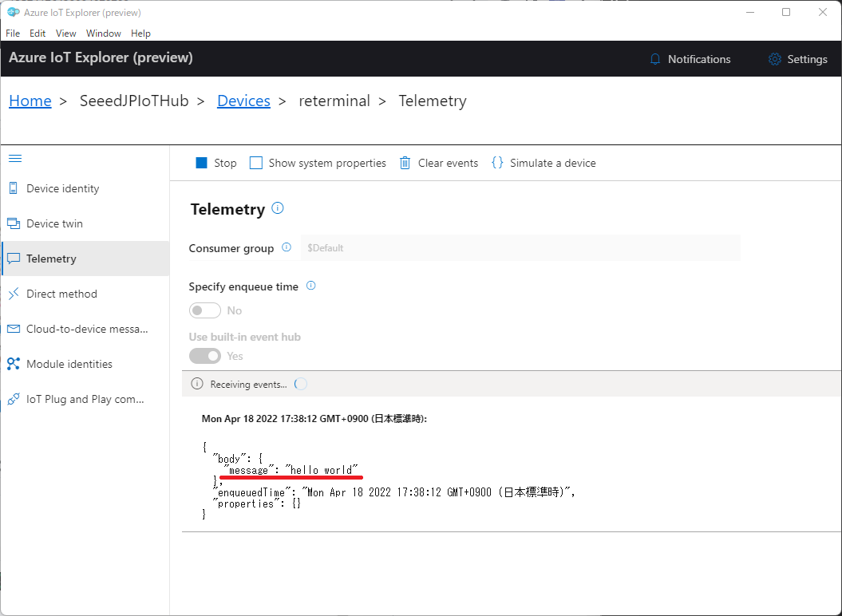Switch to the Telemetry sidebar tab
Viewport: 842px width, 616px height.
click(53, 259)
